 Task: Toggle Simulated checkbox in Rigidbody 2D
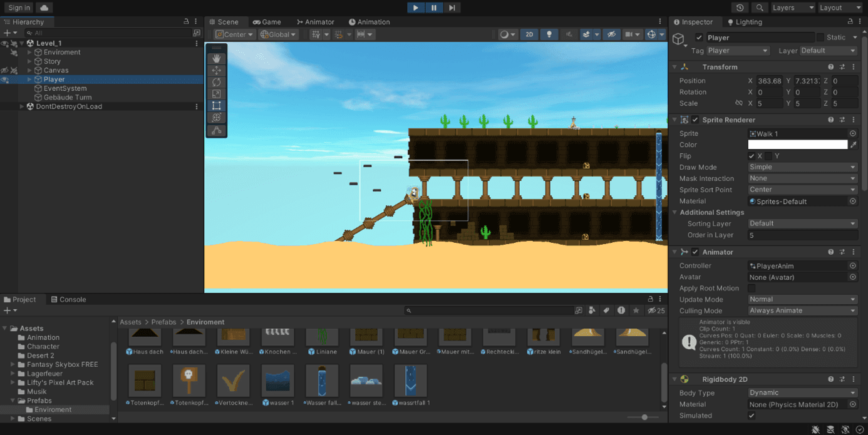[752, 416]
